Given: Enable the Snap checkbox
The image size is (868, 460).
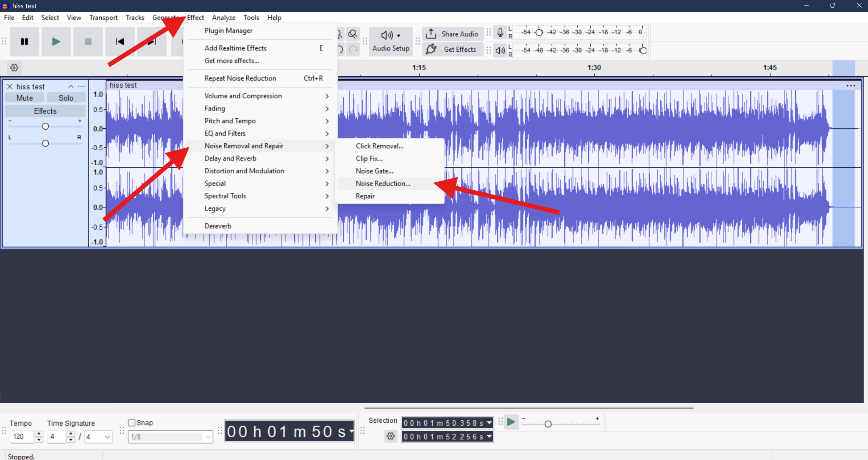Looking at the screenshot, I should 132,422.
